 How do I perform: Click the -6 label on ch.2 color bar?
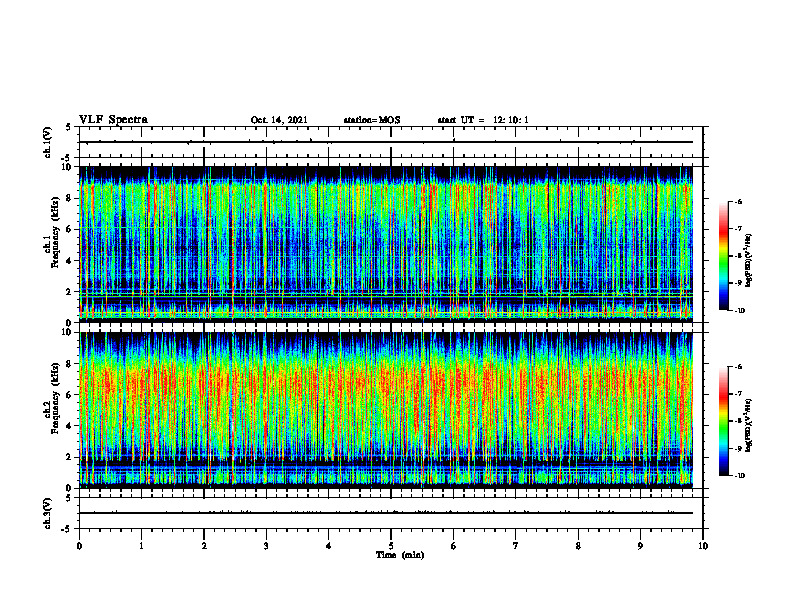(738, 367)
